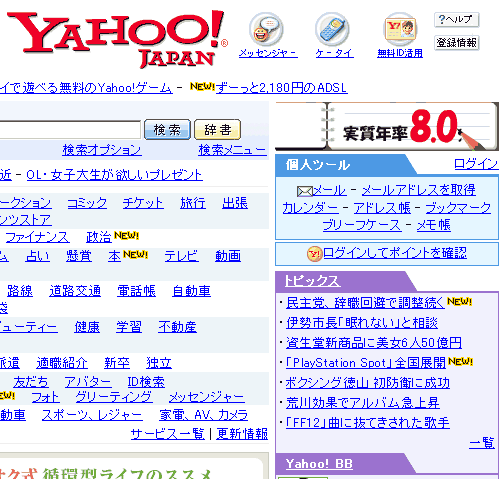Open the ずーっと2,180円のADSL link
The height and width of the screenshot is (479, 500).
(x=282, y=88)
